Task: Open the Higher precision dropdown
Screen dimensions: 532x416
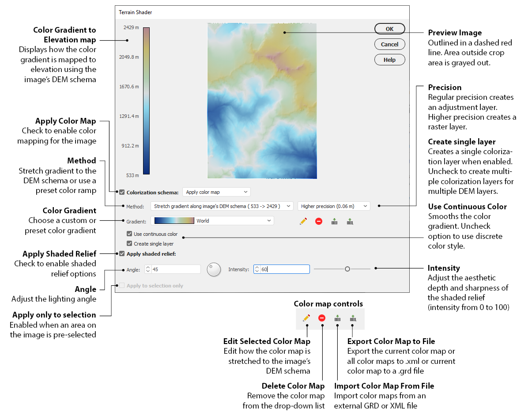Action: click(334, 206)
